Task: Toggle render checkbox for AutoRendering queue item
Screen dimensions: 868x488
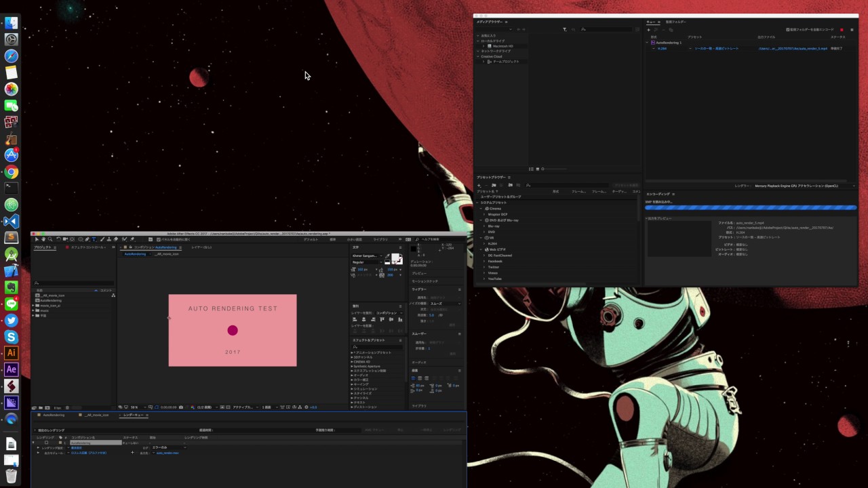Action: click(46, 443)
